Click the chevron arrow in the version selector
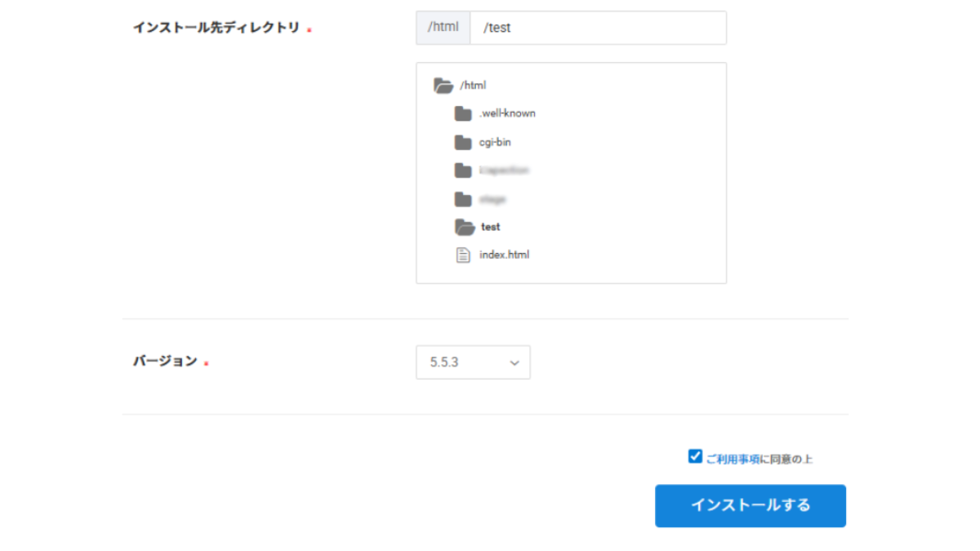The height and width of the screenshot is (551, 980). click(514, 363)
